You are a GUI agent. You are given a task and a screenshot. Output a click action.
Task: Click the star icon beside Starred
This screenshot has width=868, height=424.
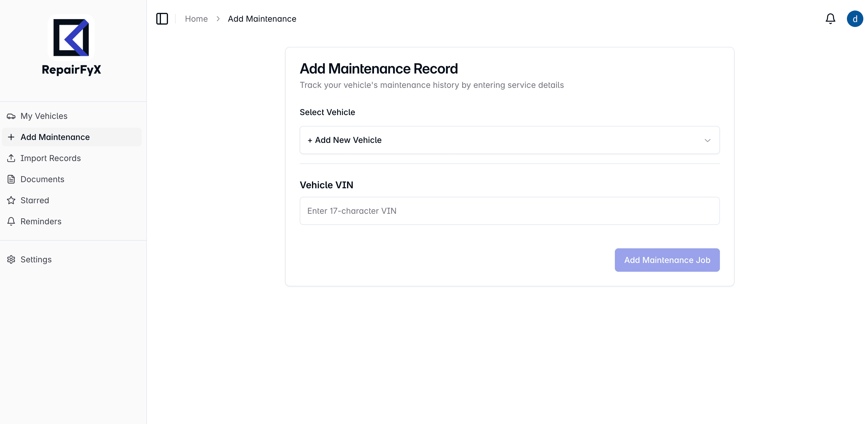tap(11, 201)
